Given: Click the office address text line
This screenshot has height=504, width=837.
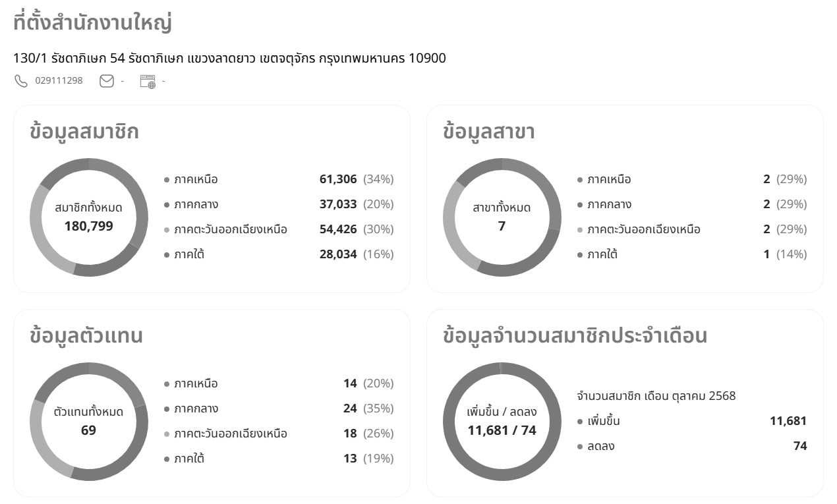Looking at the screenshot, I should [229, 58].
